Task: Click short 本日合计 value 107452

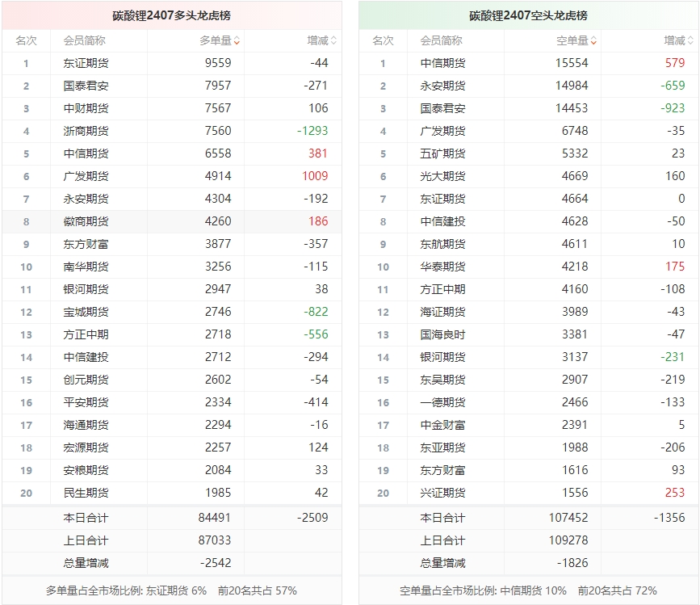Action: (568, 518)
